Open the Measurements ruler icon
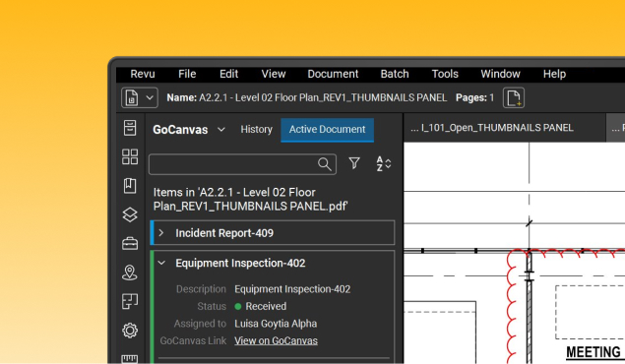 coord(130,358)
